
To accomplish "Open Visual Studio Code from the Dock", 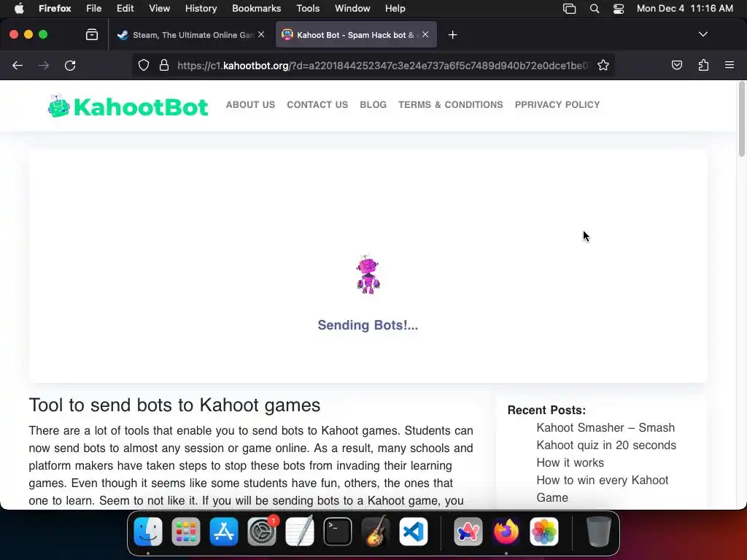I will pyautogui.click(x=414, y=532).
